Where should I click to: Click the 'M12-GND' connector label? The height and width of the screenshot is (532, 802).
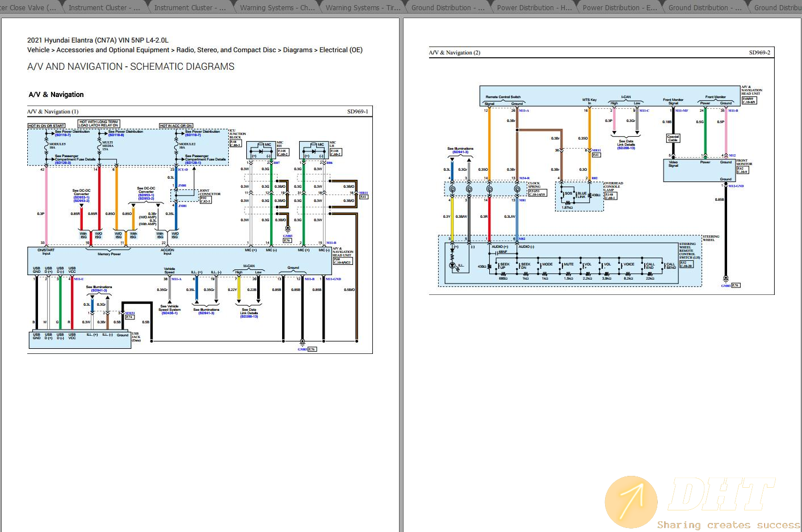pos(736,186)
